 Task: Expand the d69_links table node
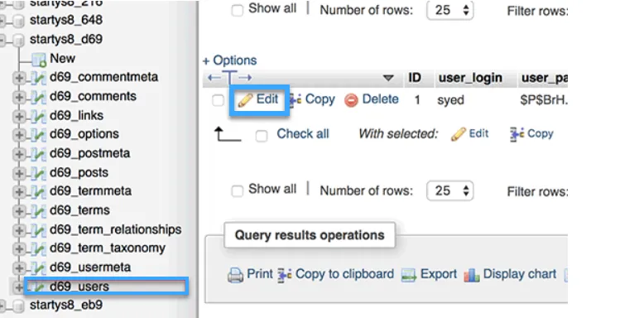(18, 116)
